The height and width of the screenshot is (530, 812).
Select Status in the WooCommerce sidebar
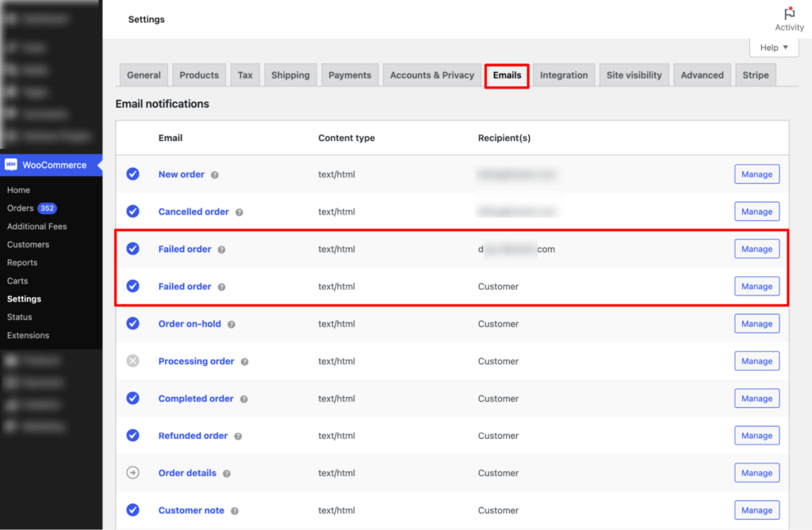(x=18, y=316)
